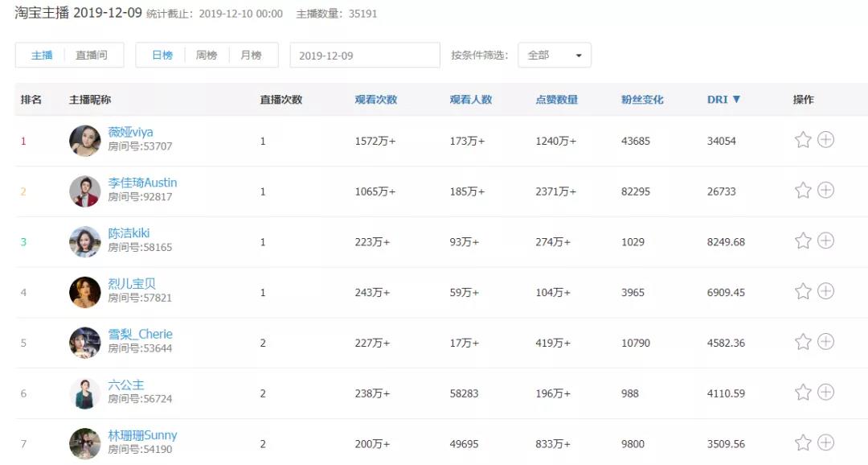Open 薇娅viya streamer name link
The width and height of the screenshot is (868, 465).
[x=131, y=132]
